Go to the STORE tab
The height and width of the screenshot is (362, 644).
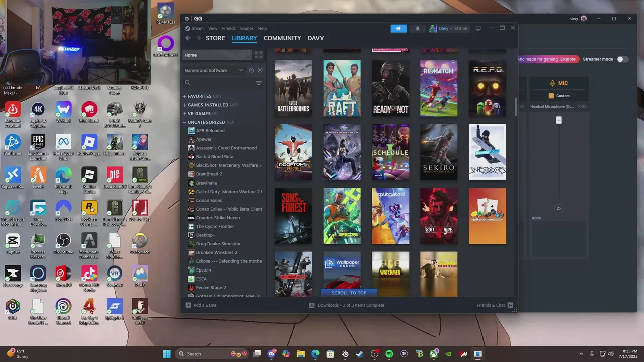(215, 38)
